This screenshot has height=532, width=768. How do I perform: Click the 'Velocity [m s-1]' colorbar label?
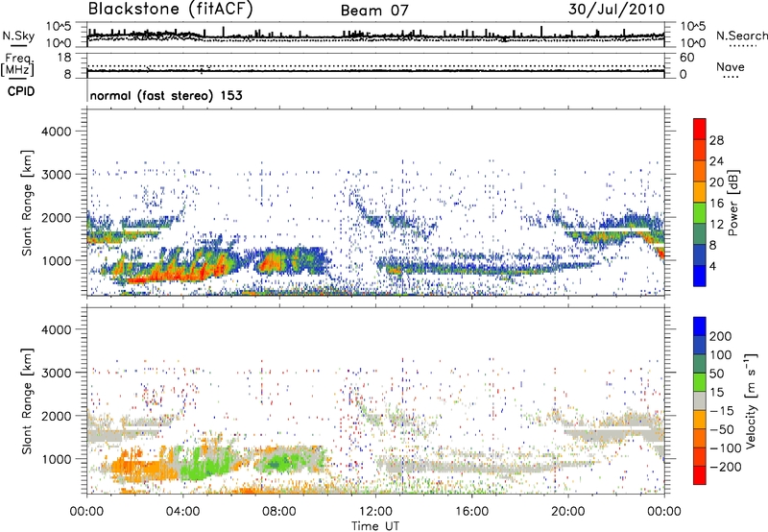(x=751, y=400)
